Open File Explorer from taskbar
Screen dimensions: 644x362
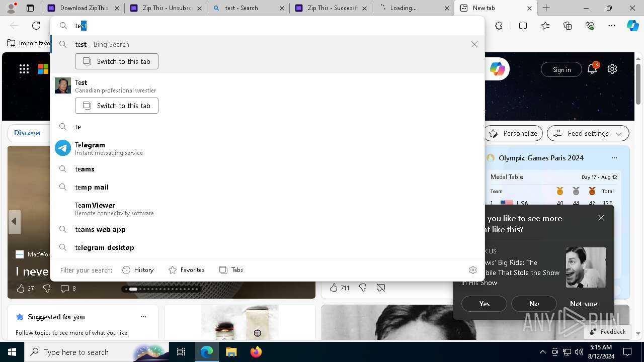[x=231, y=352]
